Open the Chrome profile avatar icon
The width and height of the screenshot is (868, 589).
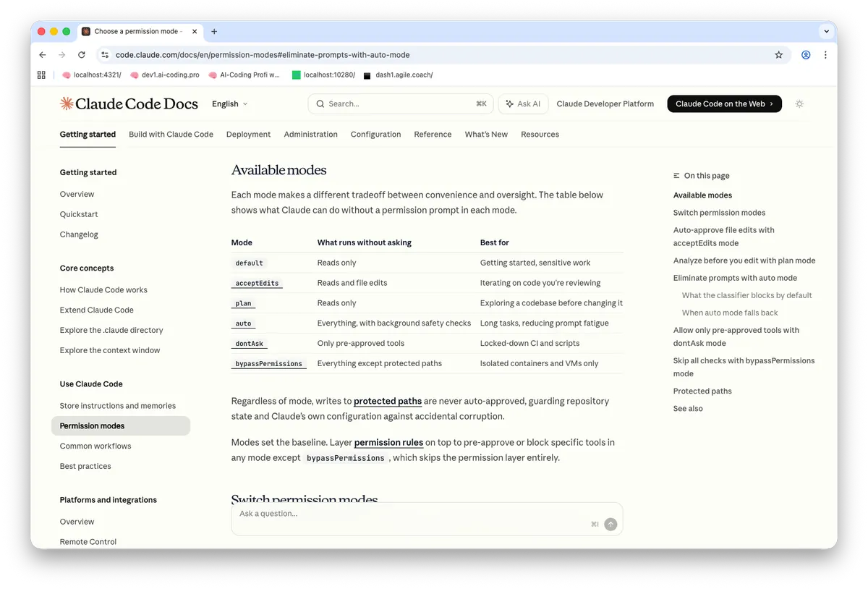tap(806, 55)
